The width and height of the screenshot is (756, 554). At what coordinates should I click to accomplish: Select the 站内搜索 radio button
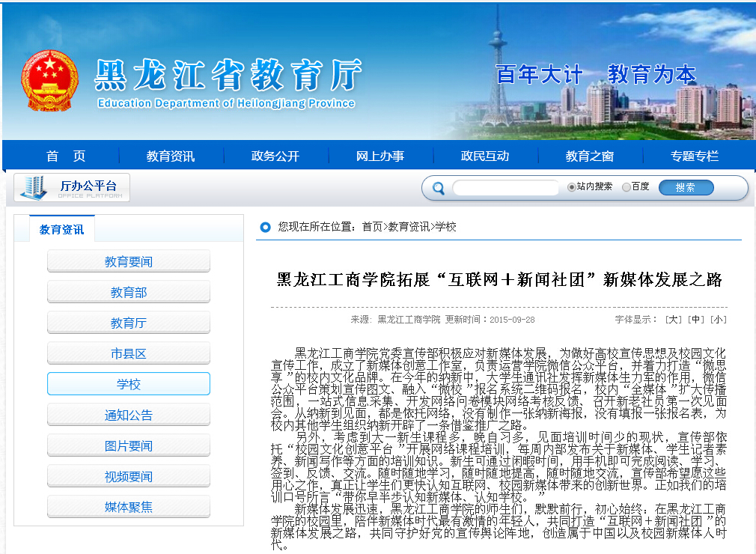[572, 187]
